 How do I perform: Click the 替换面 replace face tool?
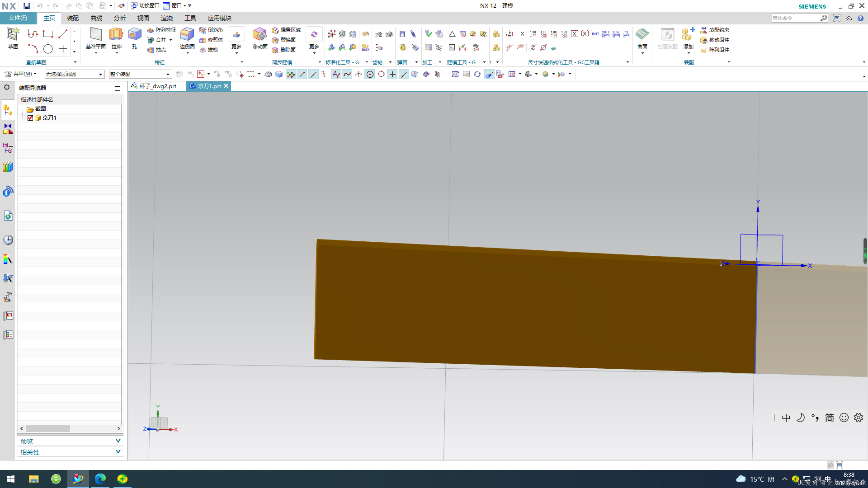click(x=284, y=40)
